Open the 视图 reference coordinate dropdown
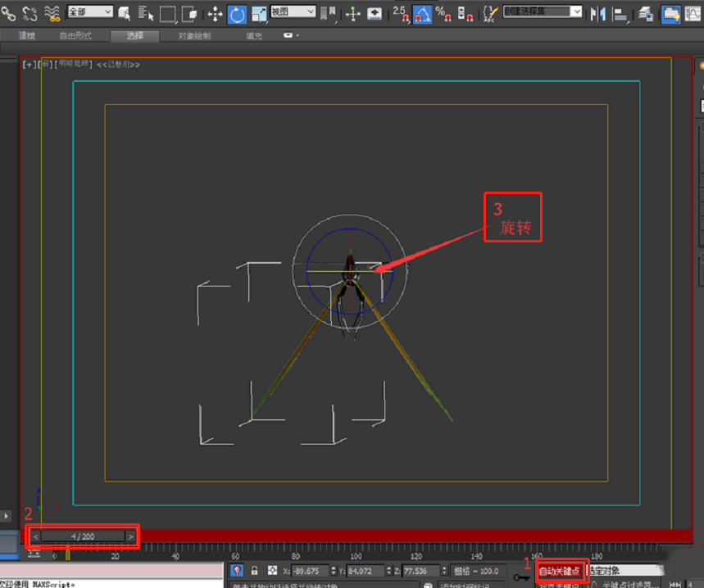 [x=293, y=11]
